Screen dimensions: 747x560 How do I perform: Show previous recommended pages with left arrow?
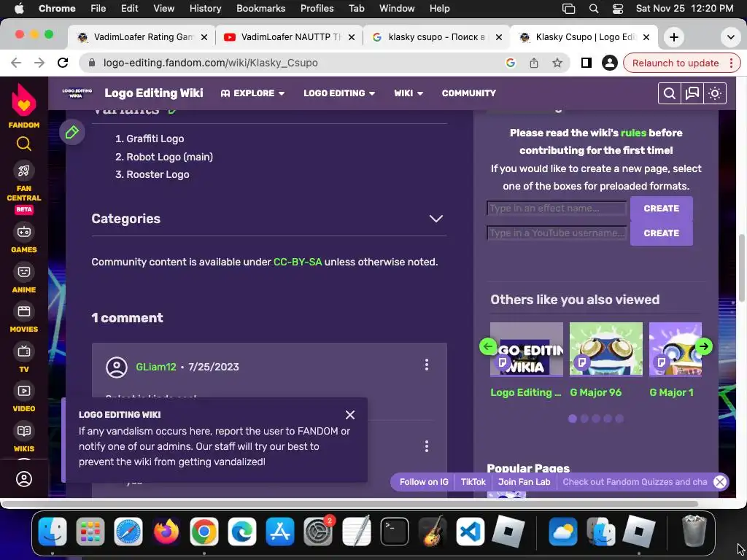[488, 346]
